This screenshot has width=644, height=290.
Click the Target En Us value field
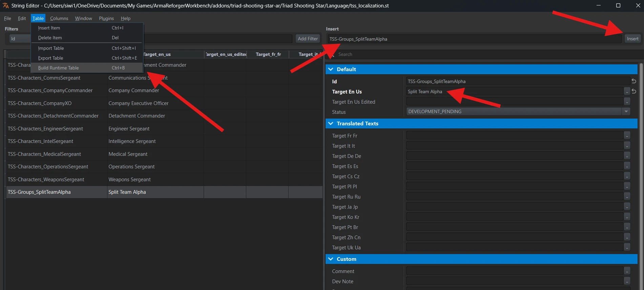pos(515,91)
